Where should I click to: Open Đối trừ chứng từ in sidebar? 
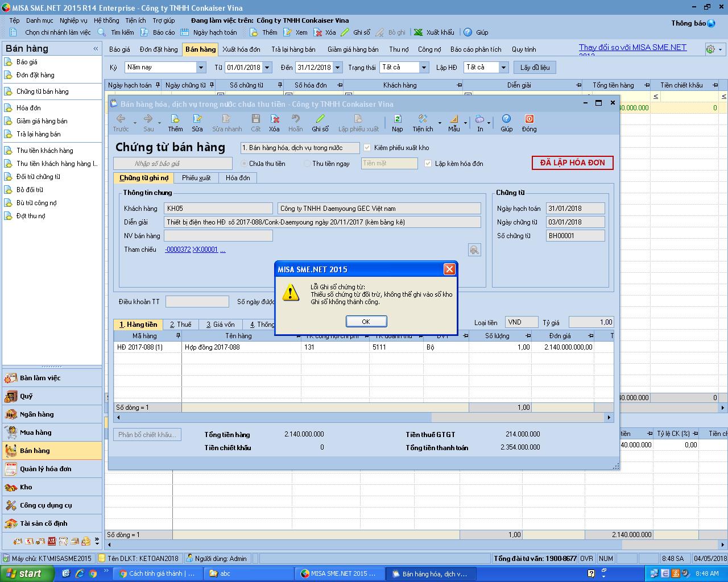(38, 177)
